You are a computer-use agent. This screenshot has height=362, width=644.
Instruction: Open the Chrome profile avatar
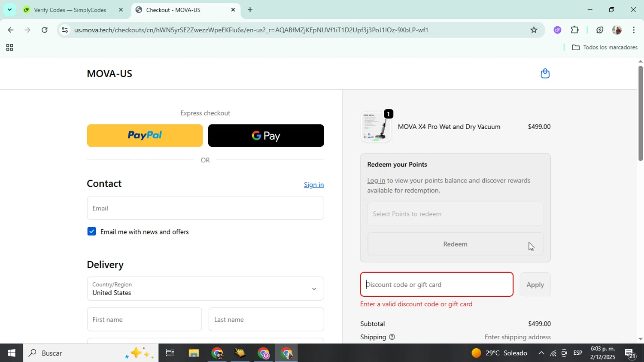click(x=617, y=30)
